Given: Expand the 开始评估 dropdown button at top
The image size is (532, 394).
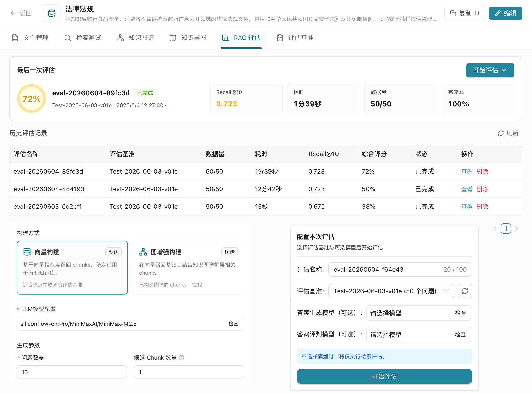Looking at the screenshot, I should (x=490, y=70).
